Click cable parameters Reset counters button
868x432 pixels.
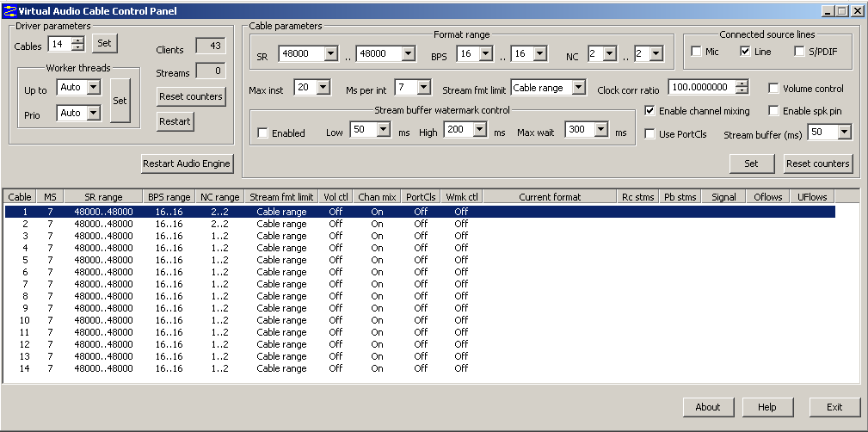point(818,164)
